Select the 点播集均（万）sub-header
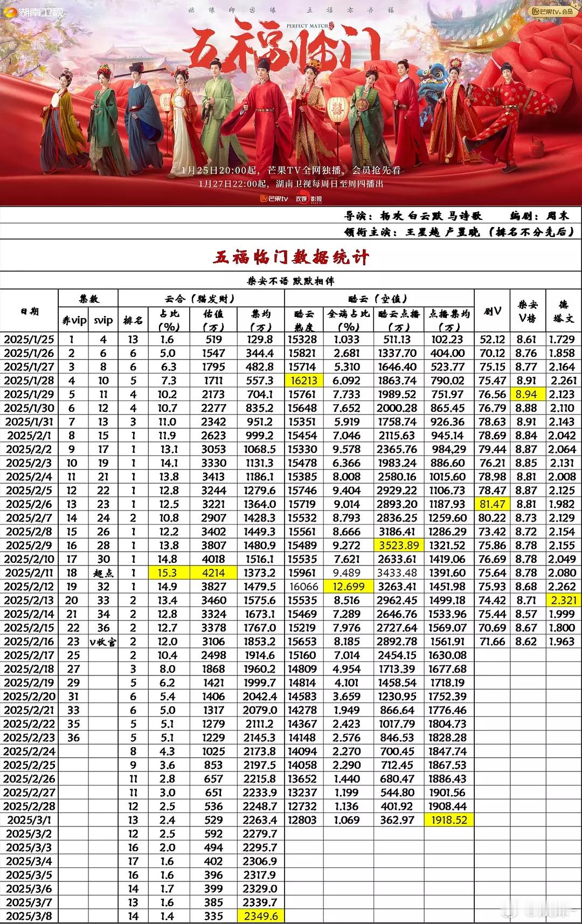The height and width of the screenshot is (924, 582). 448,320
